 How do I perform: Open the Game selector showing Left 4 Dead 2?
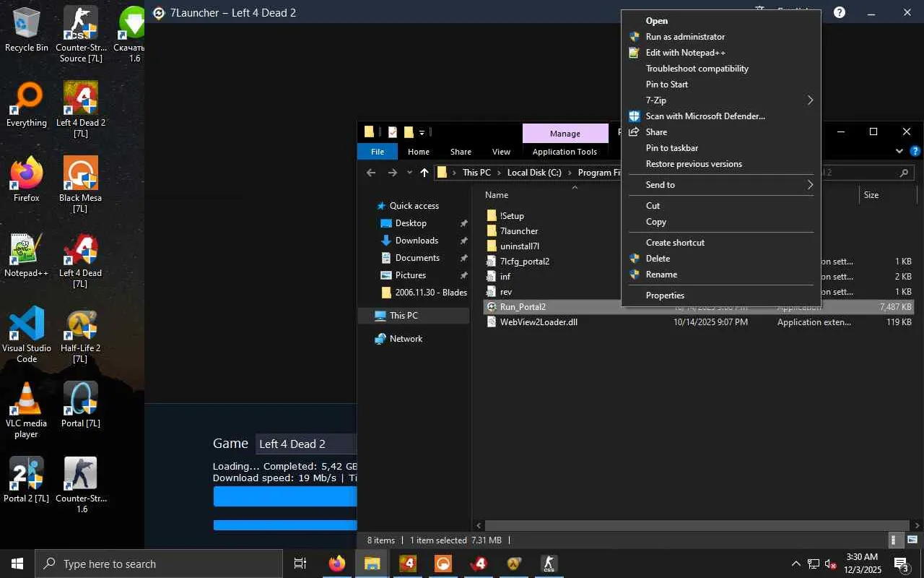click(x=305, y=444)
